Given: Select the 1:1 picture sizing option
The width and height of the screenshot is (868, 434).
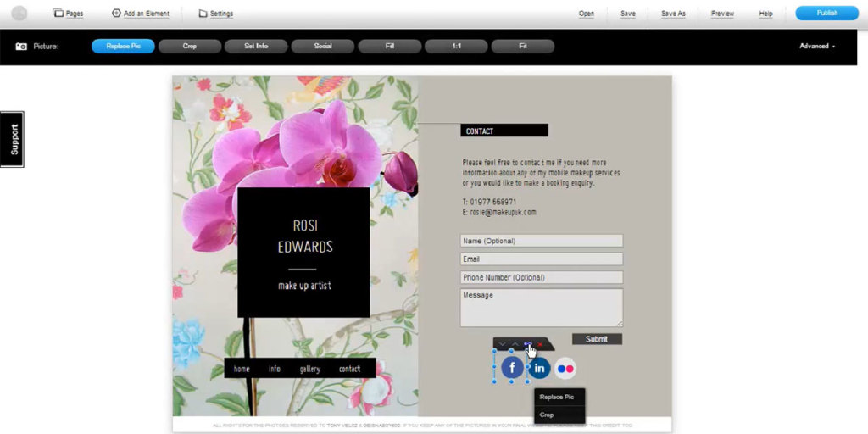Looking at the screenshot, I should tap(456, 46).
